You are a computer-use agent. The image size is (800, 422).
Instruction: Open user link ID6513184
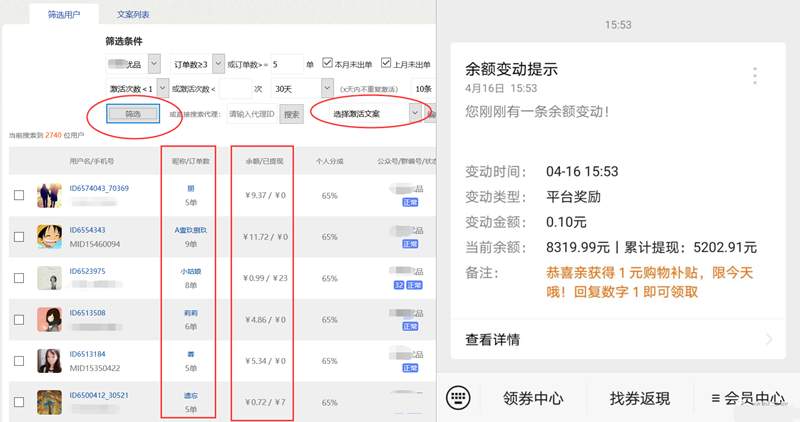tap(87, 354)
